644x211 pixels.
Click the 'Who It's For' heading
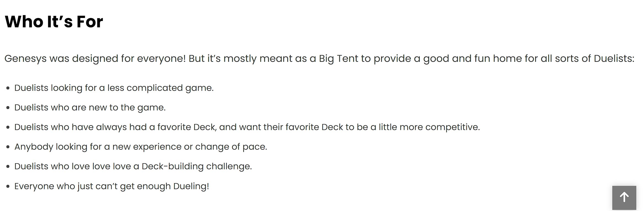(54, 21)
